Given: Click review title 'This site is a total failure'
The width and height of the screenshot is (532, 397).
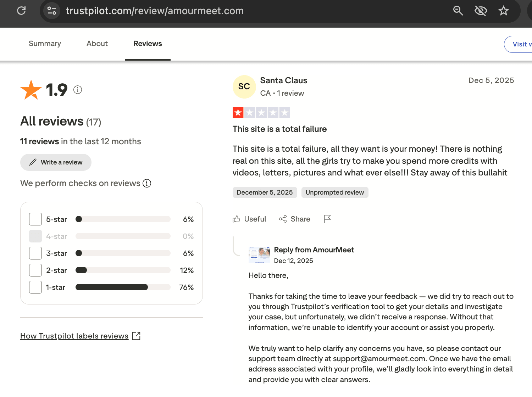Looking at the screenshot, I should (279, 129).
